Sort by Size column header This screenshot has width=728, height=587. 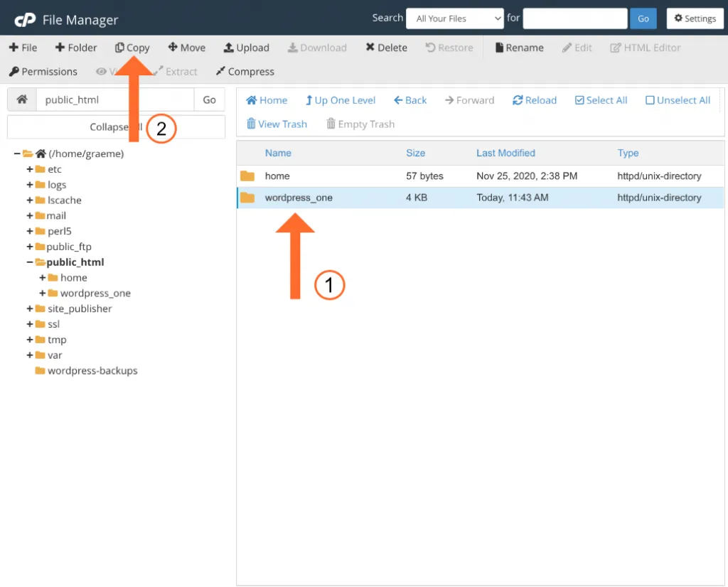(x=415, y=153)
